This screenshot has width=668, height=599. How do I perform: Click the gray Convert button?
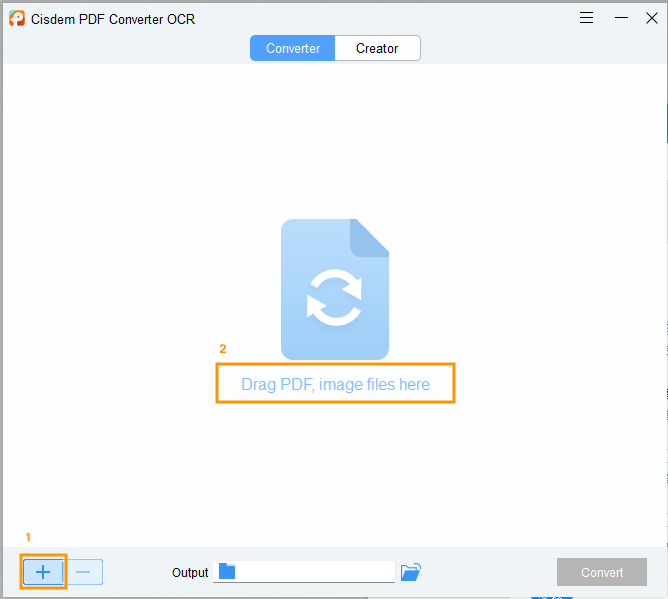pyautogui.click(x=602, y=572)
